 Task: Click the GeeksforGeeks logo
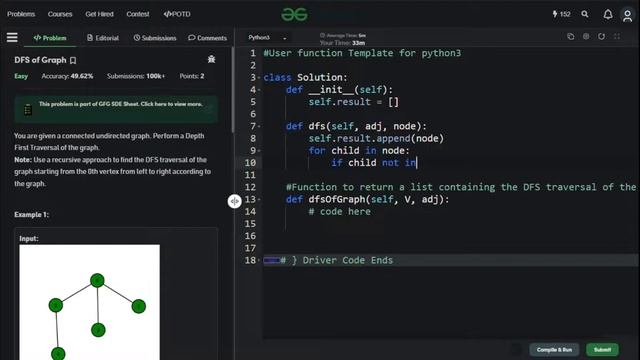tap(294, 14)
